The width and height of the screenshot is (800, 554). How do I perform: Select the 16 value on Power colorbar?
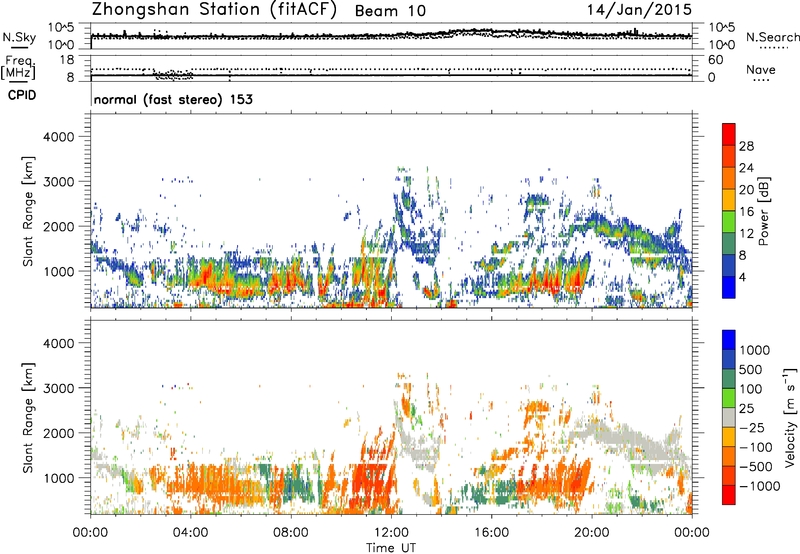[746, 212]
